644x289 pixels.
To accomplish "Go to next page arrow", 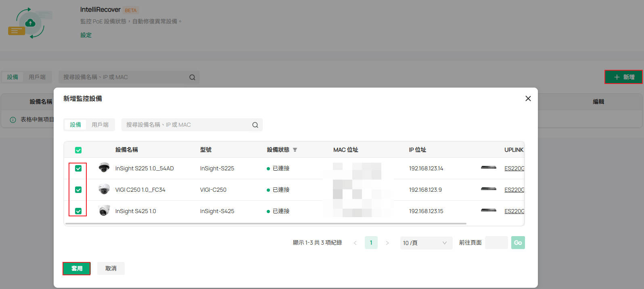I will click(x=387, y=243).
